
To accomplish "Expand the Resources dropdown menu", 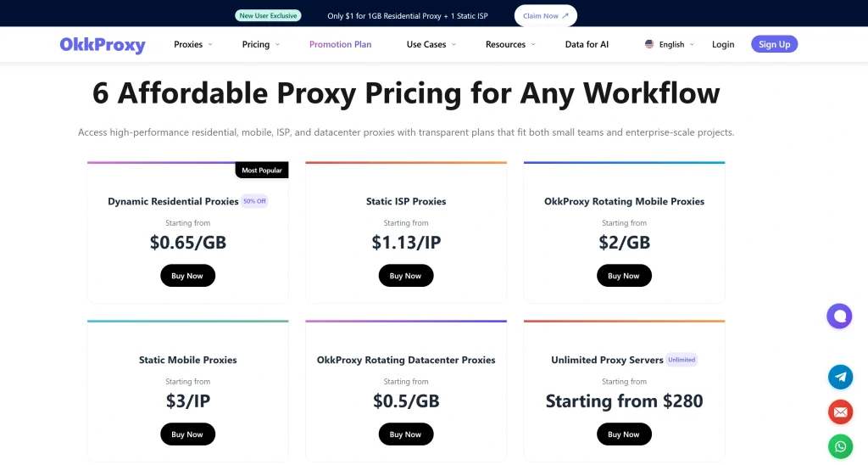I will click(x=510, y=44).
